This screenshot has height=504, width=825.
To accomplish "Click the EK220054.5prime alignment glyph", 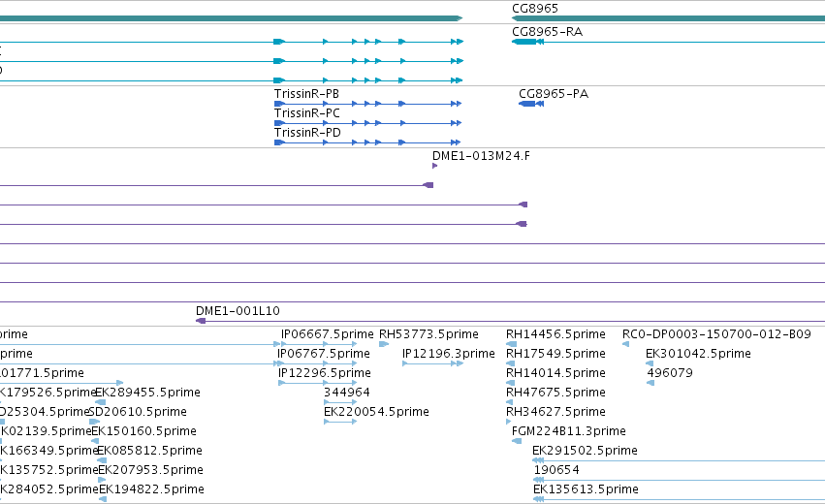I will 340,422.
